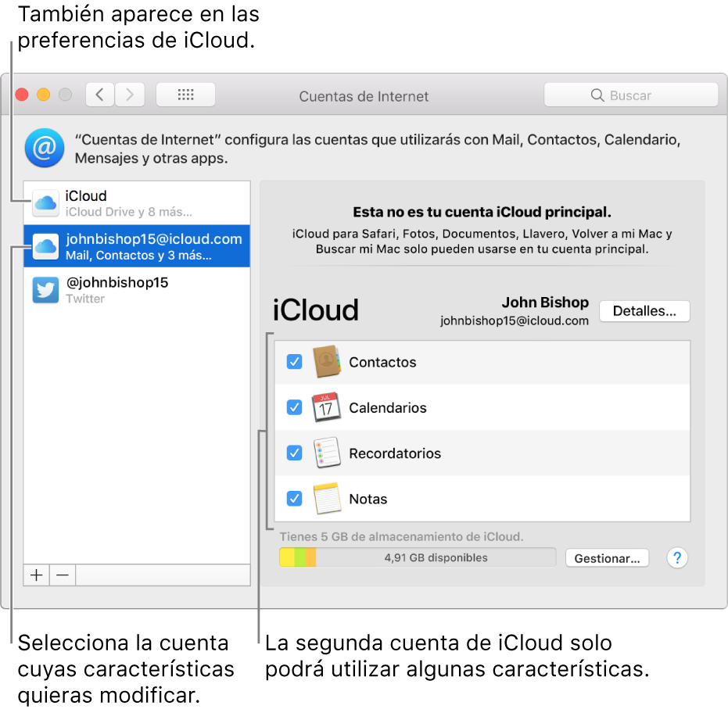Viewport: 728px width, 709px height.
Task: Uncheck the Notas checkbox
Action: [x=294, y=498]
